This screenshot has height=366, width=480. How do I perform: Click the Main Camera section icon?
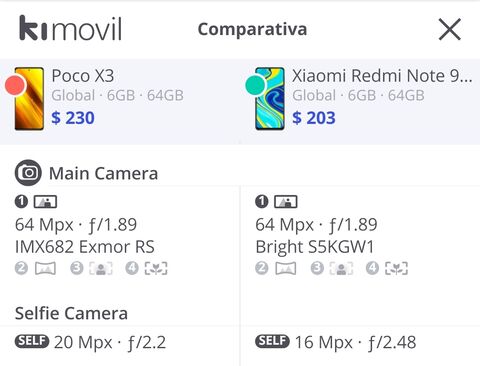[x=28, y=173]
